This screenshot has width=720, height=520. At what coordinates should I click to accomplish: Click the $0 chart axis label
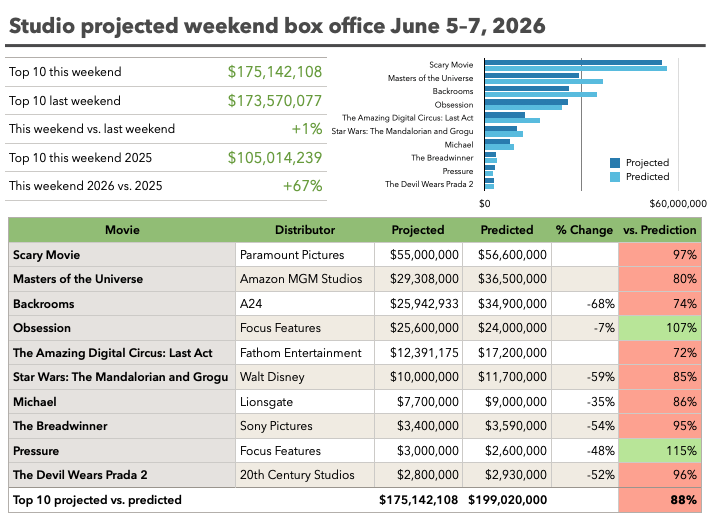484,203
